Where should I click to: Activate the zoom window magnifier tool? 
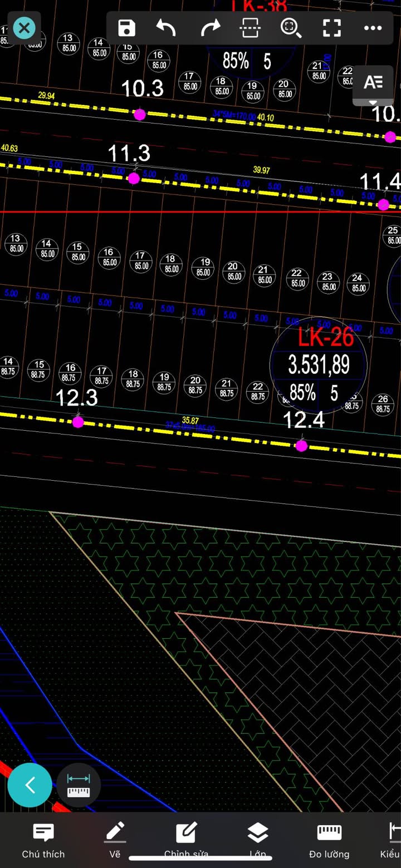coord(291,28)
